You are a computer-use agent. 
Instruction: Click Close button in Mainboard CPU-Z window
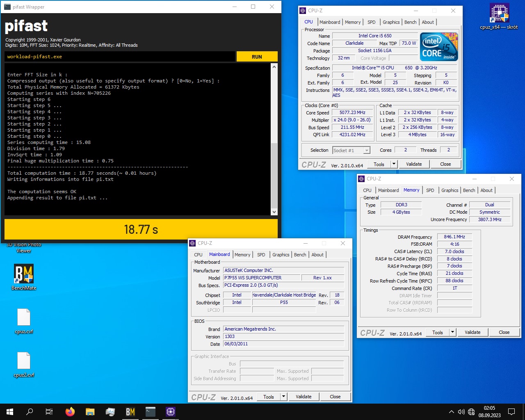335,397
